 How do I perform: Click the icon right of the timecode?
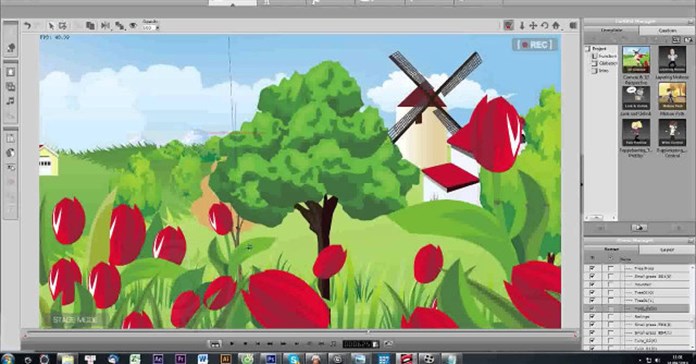(x=388, y=344)
